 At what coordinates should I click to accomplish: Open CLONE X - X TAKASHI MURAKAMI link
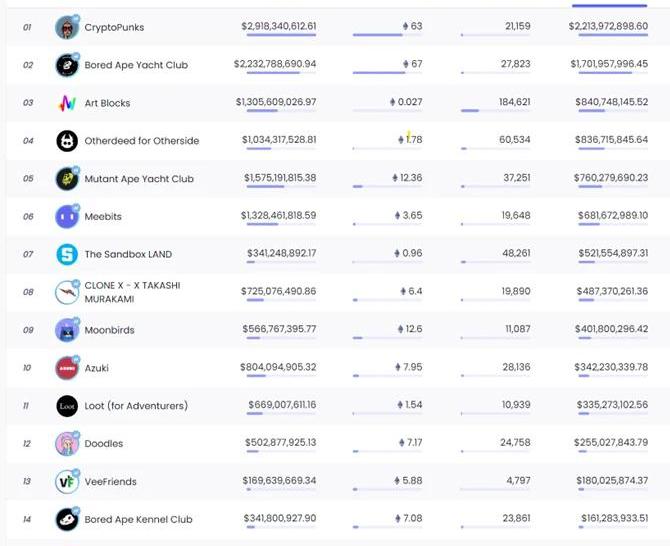[x=132, y=292]
